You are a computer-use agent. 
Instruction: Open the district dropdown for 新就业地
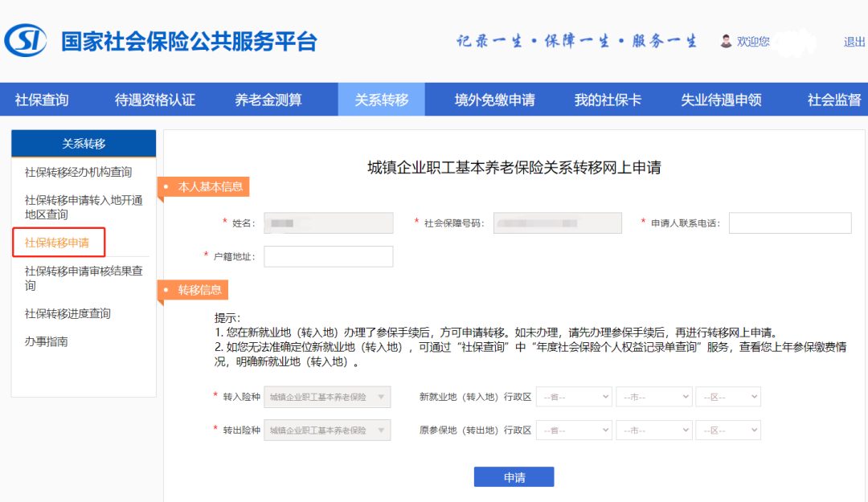(x=727, y=397)
